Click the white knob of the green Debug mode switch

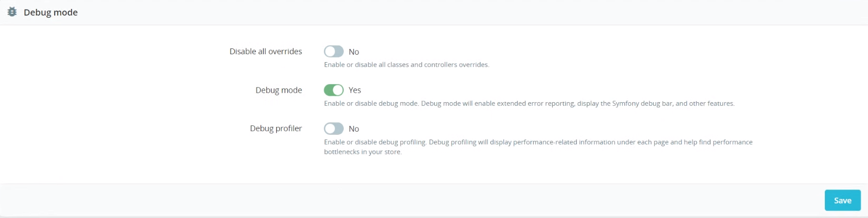(x=338, y=90)
